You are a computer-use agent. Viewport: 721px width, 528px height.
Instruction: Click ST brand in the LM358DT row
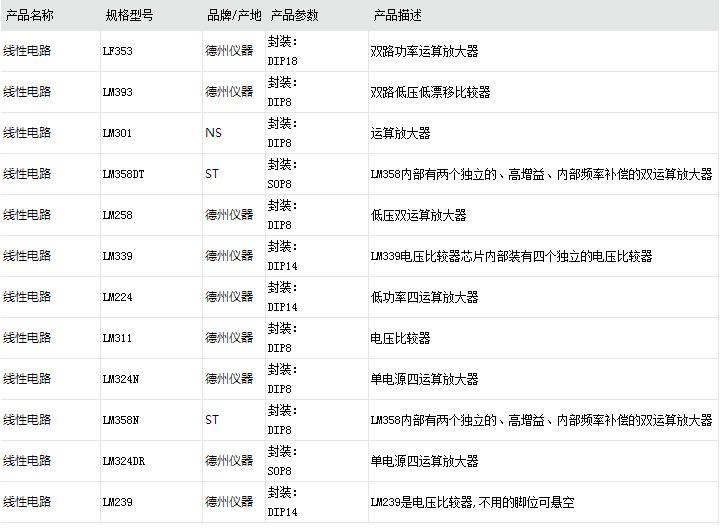[212, 174]
